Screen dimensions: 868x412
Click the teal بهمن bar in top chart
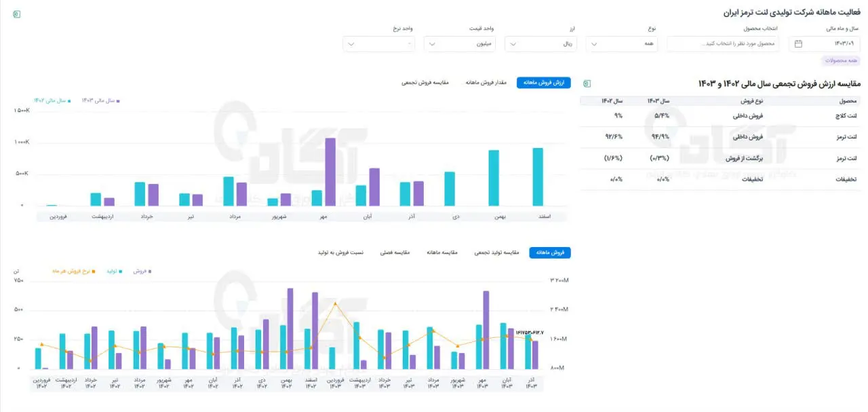(494, 179)
